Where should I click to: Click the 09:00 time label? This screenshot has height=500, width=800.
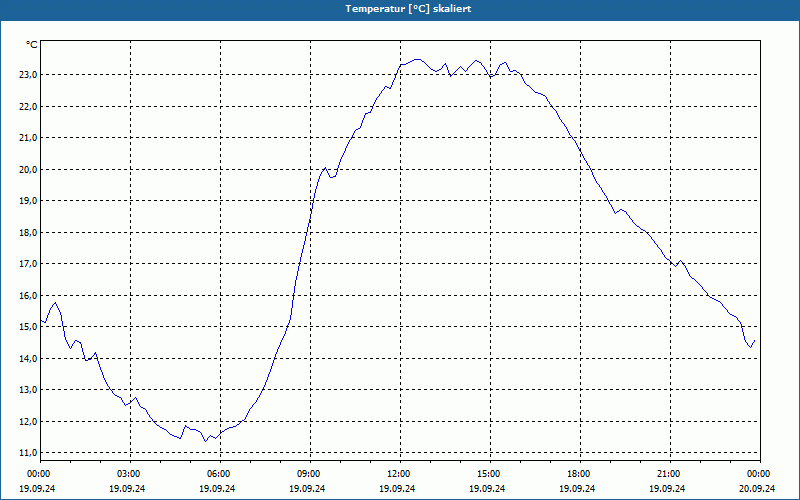(x=310, y=474)
